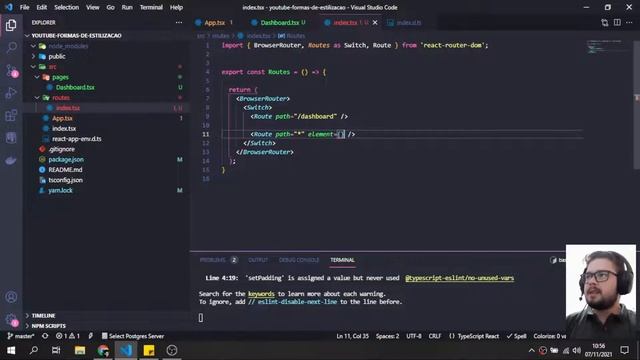This screenshot has height=360, width=640.
Task: Open the .gitignore file
Action: pyautogui.click(x=62, y=149)
